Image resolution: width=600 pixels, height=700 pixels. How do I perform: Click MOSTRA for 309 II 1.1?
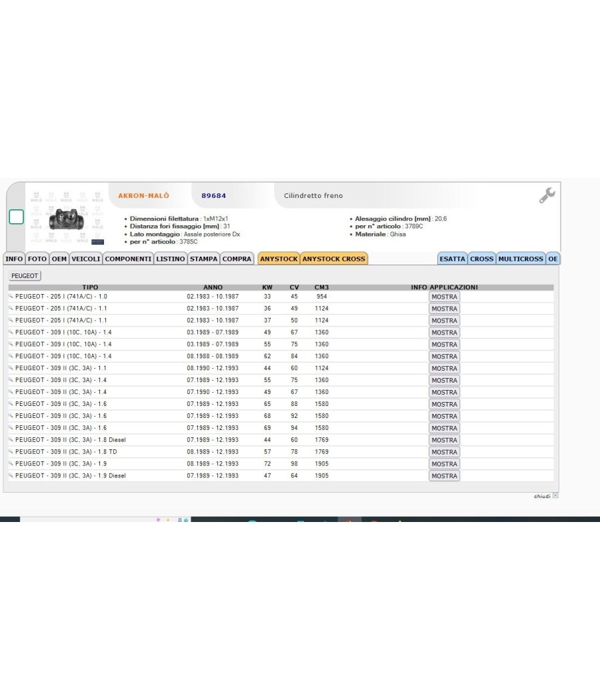444,368
